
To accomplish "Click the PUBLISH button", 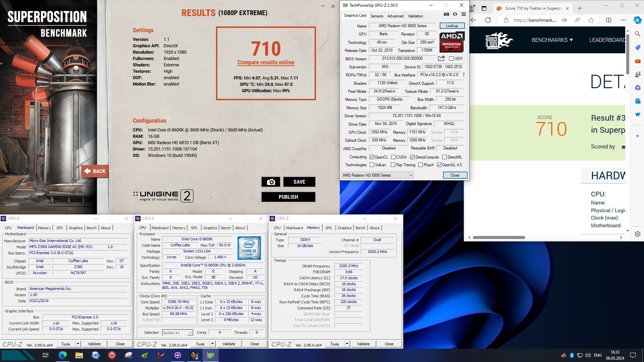I will coord(288,197).
